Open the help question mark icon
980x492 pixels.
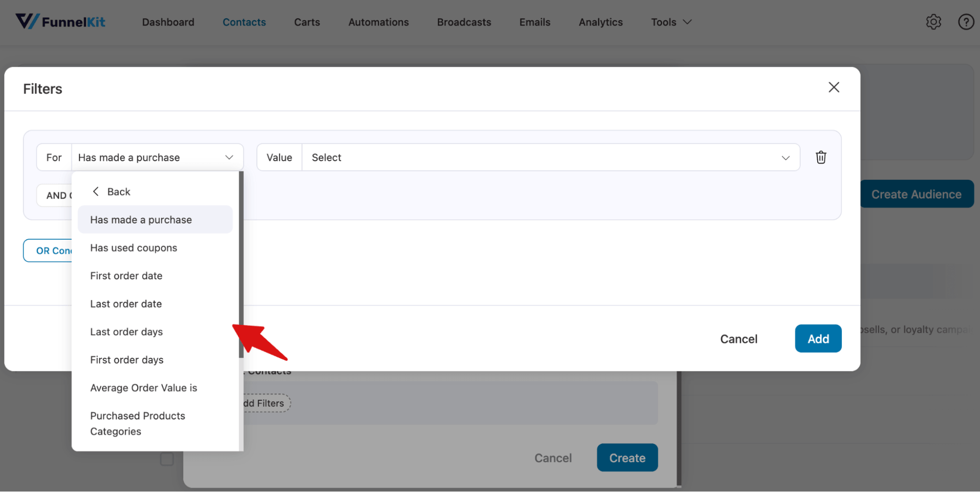click(966, 22)
